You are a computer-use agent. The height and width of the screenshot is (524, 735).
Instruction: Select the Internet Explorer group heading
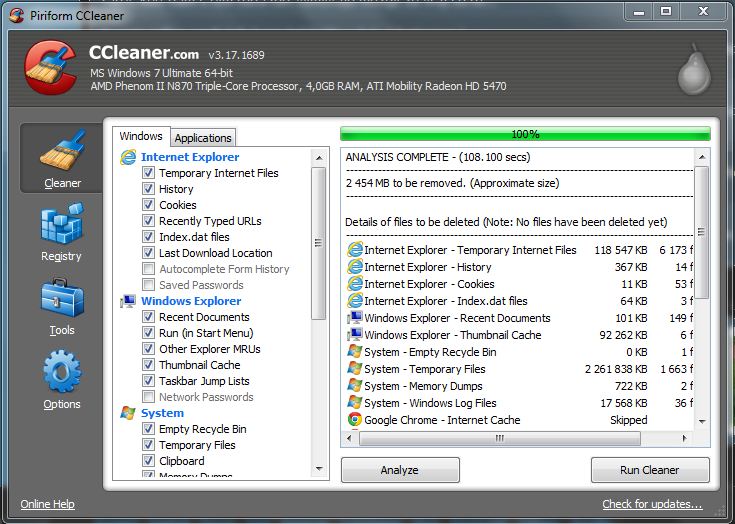(x=190, y=157)
